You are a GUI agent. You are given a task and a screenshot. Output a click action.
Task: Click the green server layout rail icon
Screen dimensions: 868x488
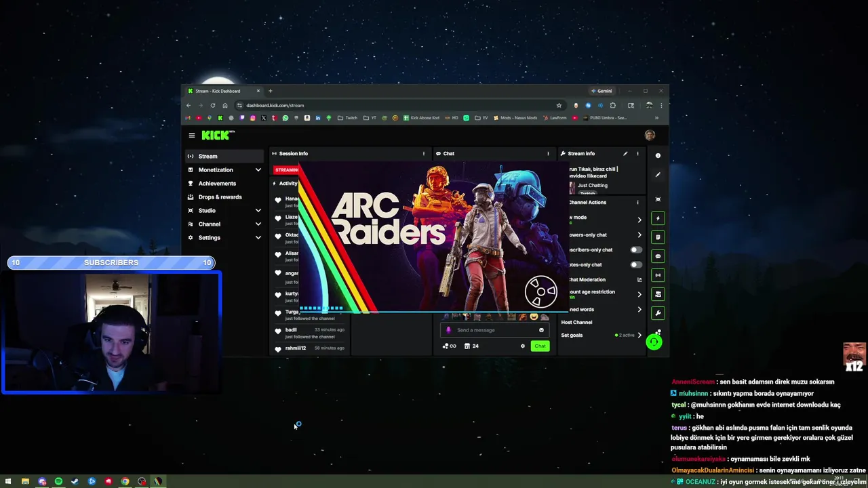(658, 294)
